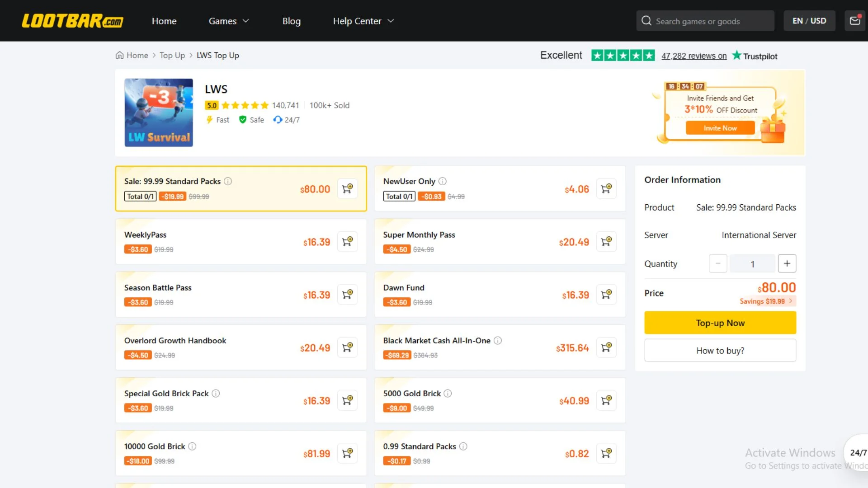Image resolution: width=868 pixels, height=488 pixels.
Task: Add 10000 Gold Brick to cart
Action: pos(347,453)
